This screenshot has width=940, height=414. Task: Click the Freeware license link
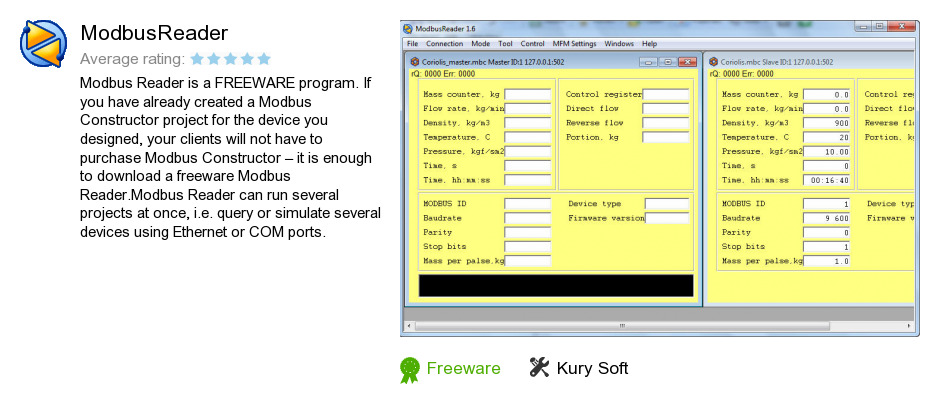pos(463,368)
